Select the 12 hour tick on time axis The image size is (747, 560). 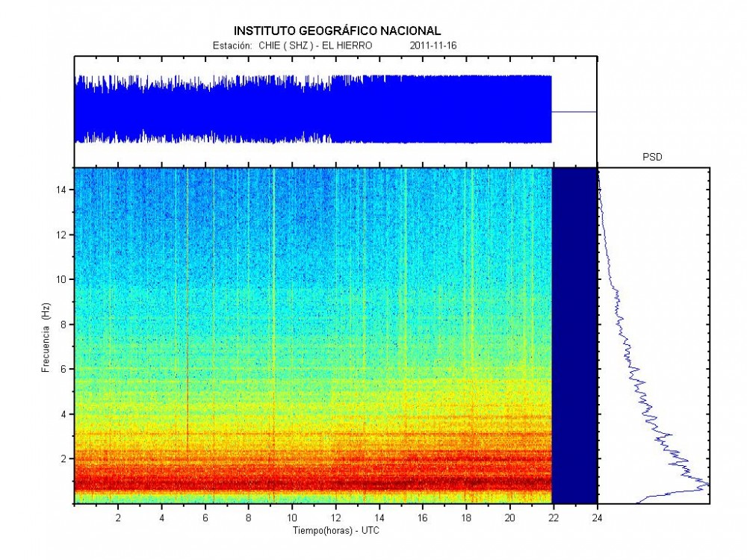point(335,517)
